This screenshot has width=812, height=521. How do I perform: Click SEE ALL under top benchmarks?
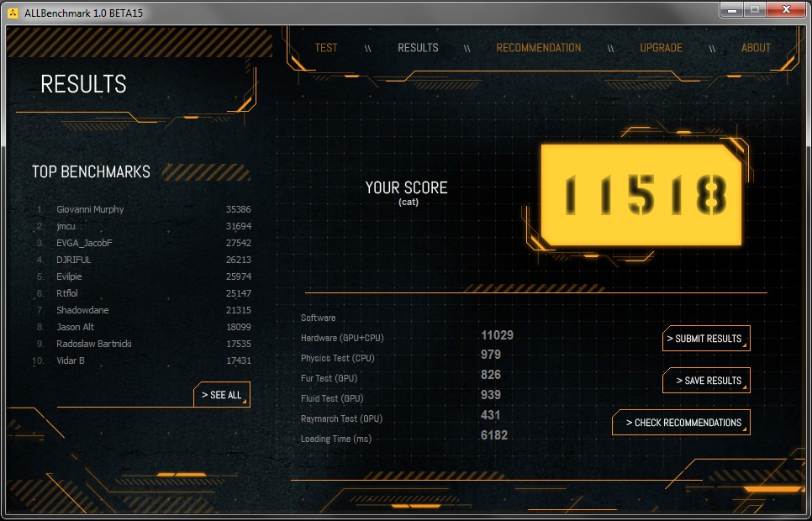[x=222, y=395]
